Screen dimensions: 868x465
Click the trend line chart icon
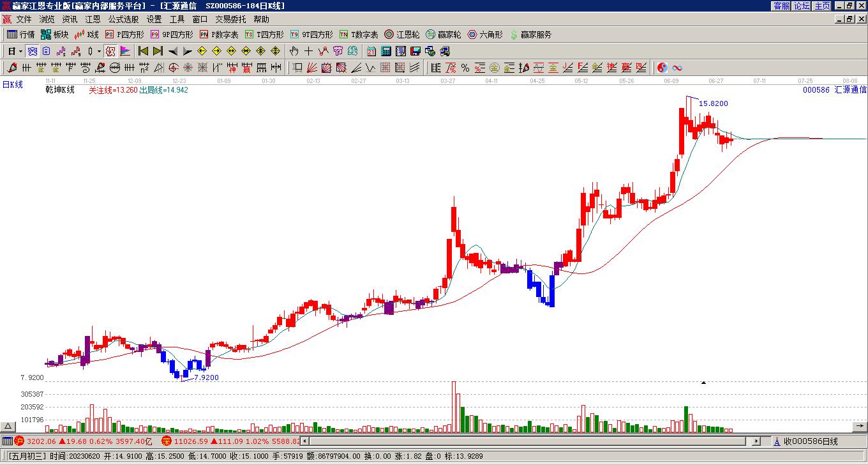point(323,51)
